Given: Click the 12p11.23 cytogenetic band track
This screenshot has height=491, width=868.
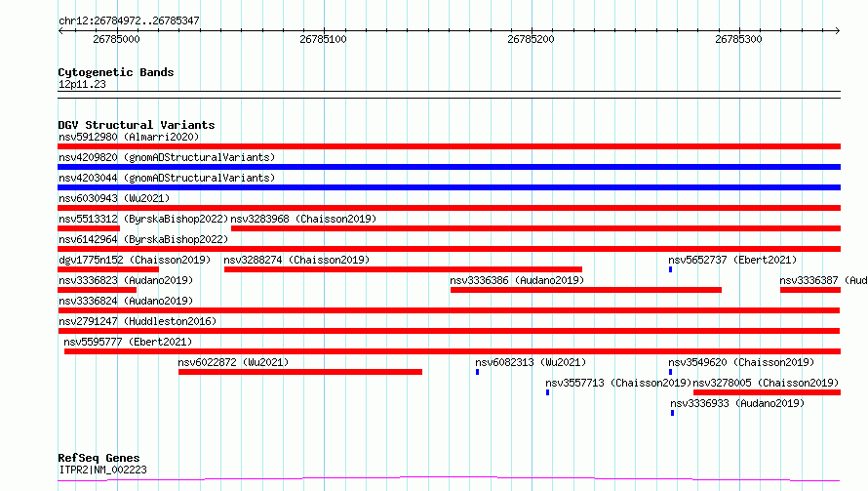Looking at the screenshot, I should coord(449,95).
